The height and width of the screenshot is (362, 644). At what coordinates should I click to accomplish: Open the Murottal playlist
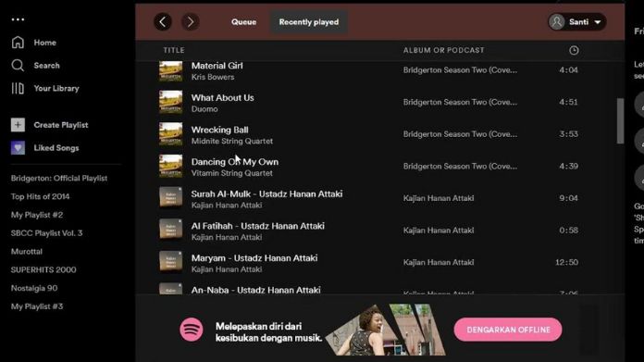point(27,252)
